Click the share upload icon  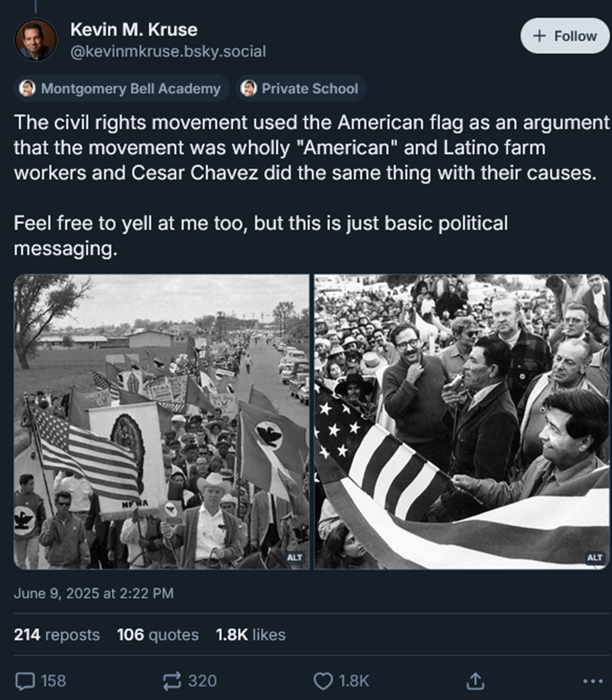tap(475, 681)
